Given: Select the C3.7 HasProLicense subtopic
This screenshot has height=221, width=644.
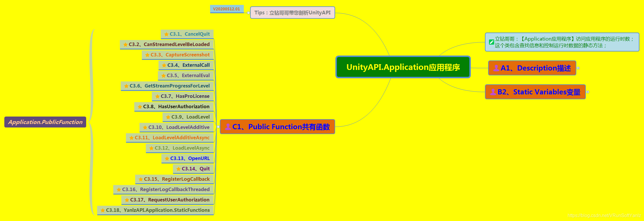Looking at the screenshot, I should 183,96.
